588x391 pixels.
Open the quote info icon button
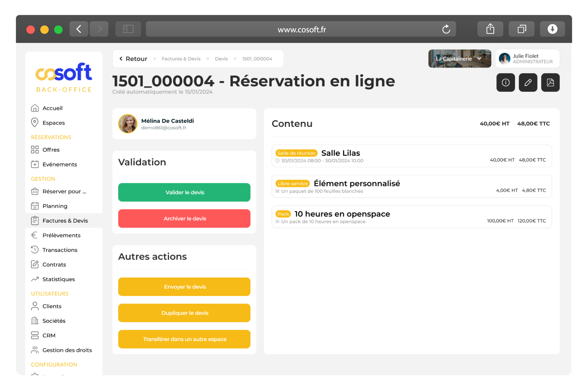tap(505, 82)
